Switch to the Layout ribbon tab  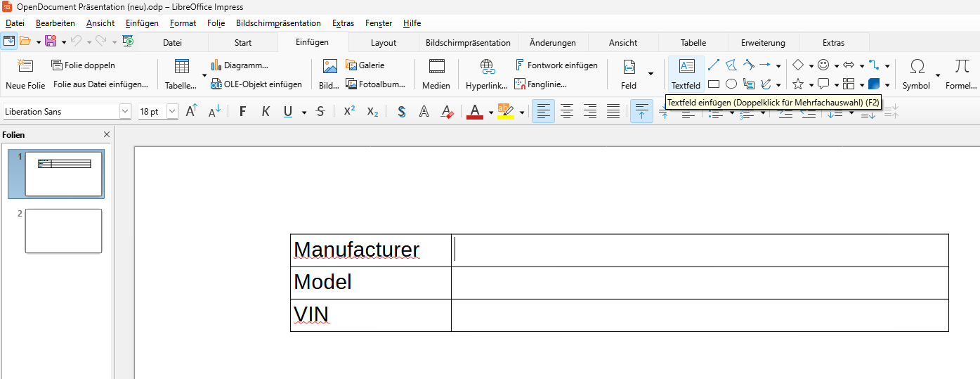click(384, 43)
